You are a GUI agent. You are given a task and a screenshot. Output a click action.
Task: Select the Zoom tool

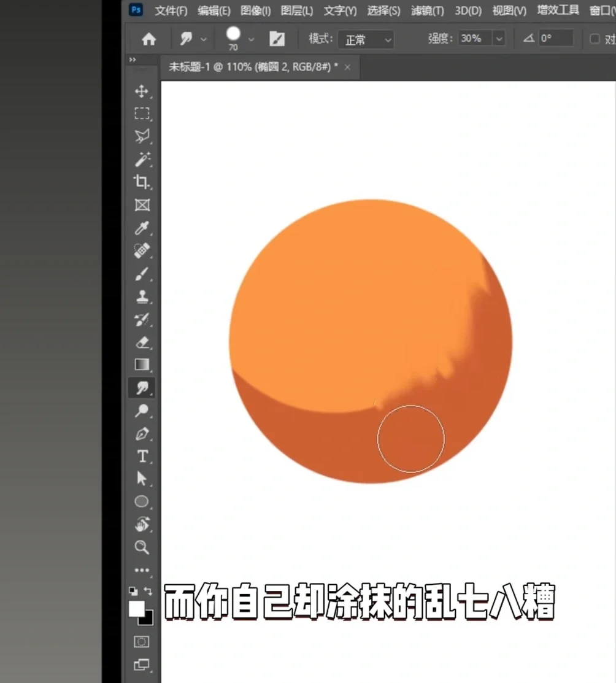142,547
